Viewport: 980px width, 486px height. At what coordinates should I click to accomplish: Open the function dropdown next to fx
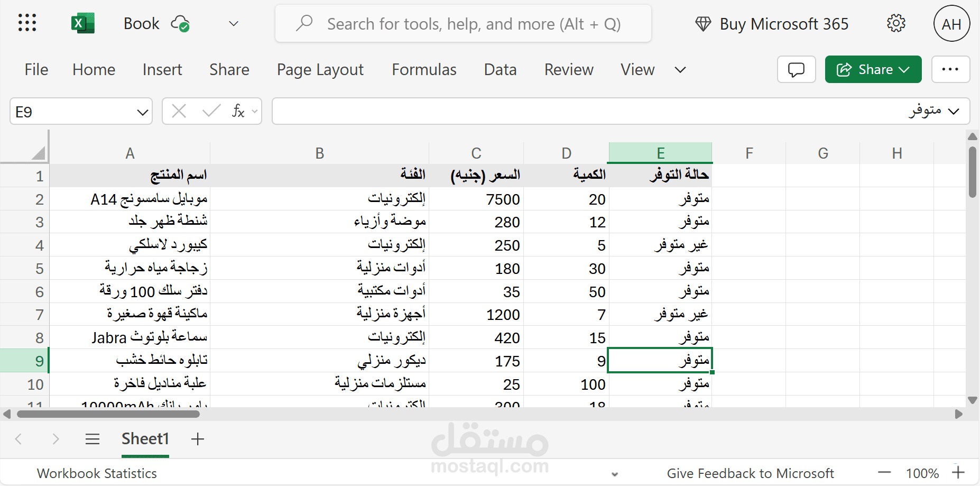click(x=255, y=111)
